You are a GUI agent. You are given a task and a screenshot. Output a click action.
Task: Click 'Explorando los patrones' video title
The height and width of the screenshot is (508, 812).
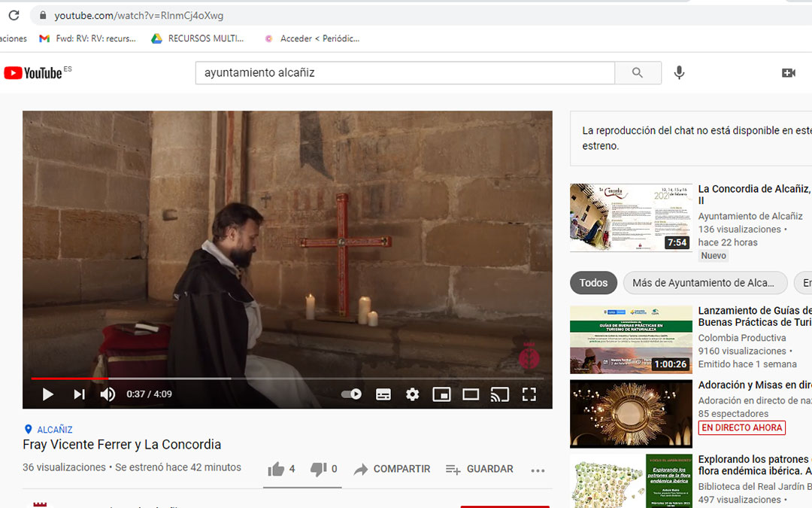[x=755, y=465]
